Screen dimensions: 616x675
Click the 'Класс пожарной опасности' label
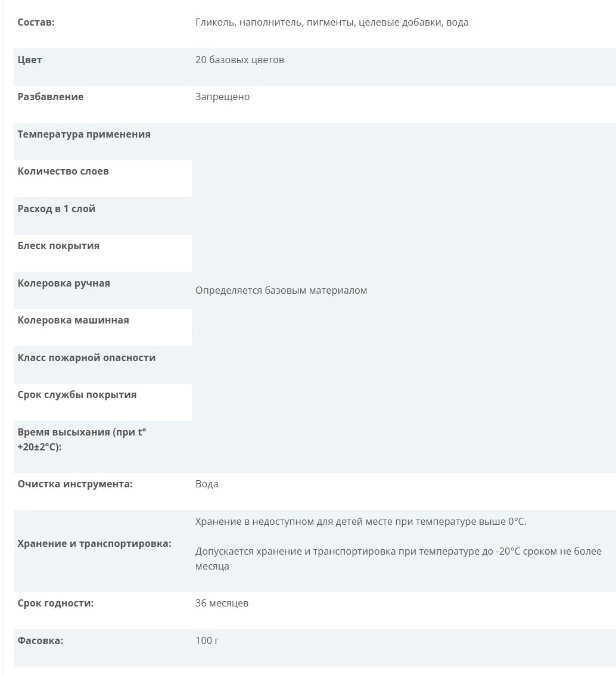pos(86,357)
